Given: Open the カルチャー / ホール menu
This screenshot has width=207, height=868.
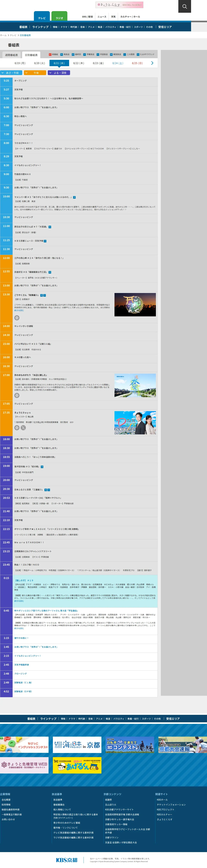Looking at the screenshot, I should point(130,17).
